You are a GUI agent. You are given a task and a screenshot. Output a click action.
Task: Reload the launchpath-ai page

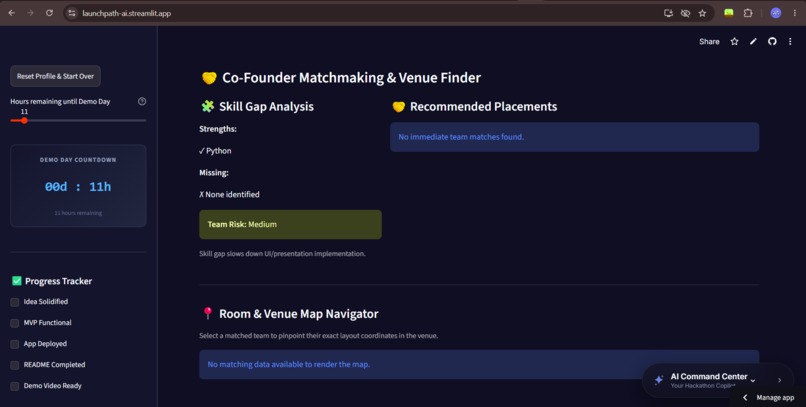49,13
